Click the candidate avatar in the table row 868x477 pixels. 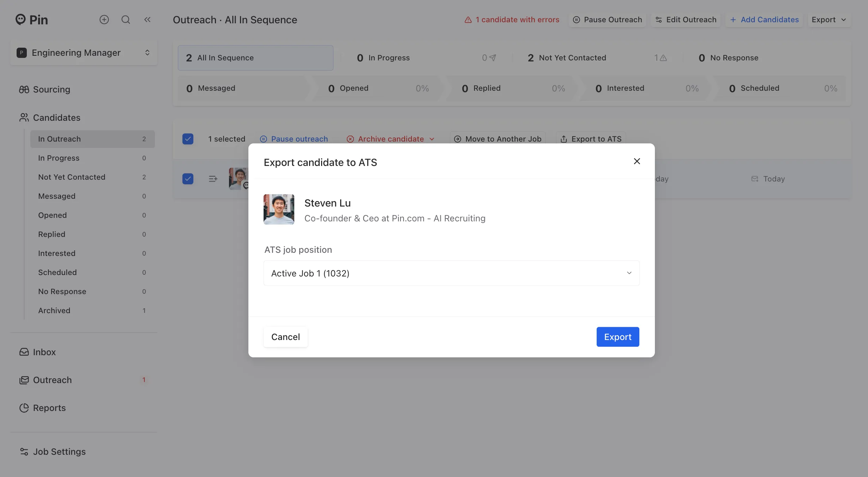click(239, 179)
